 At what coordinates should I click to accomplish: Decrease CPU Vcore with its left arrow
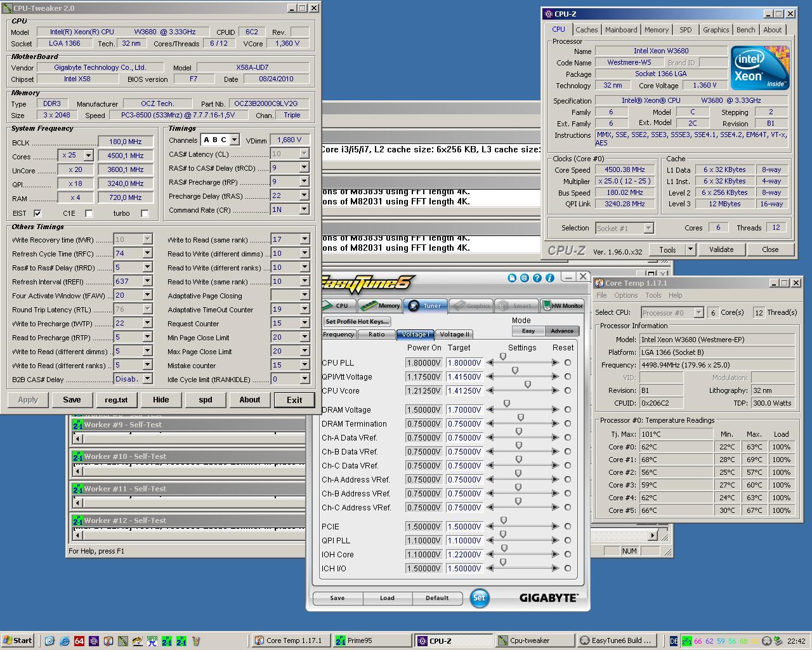point(490,391)
